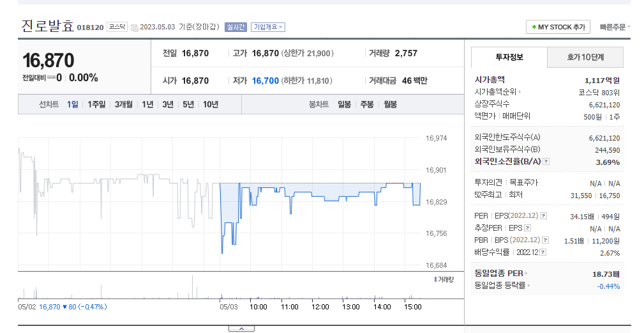This screenshot has width=644, height=333.
Task: Open the 호가10단계 tab
Action: 585,57
